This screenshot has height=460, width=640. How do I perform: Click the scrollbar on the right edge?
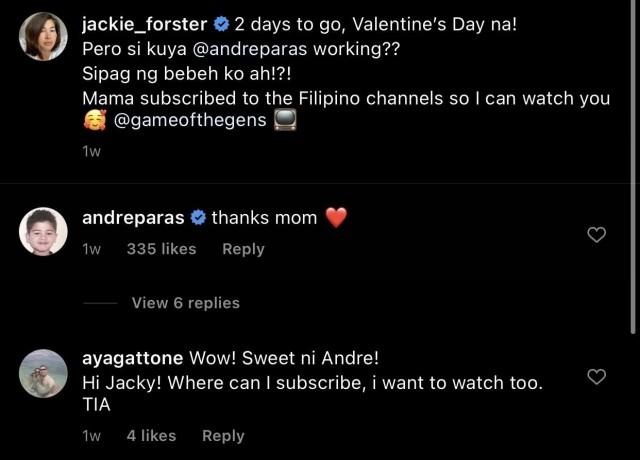click(x=635, y=170)
